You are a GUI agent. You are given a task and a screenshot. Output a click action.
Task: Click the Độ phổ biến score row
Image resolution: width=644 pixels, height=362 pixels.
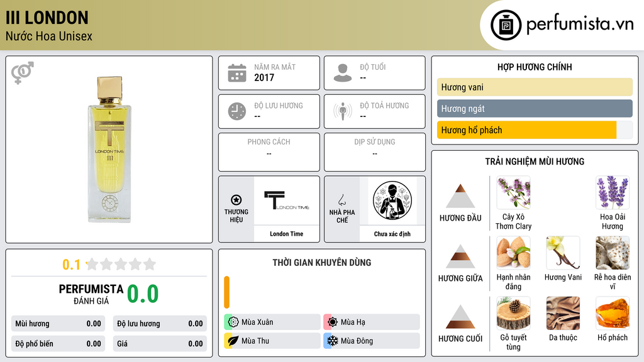[x=58, y=344]
